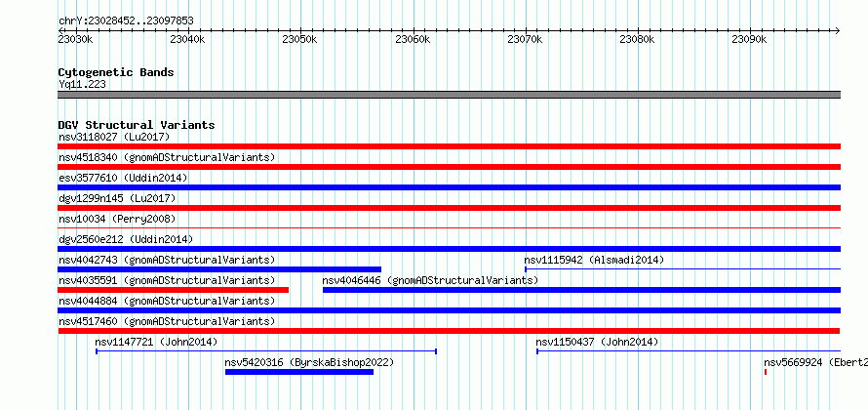
Task: Select the dgv2560e212 (Uddin2014) label
Action: coord(126,239)
